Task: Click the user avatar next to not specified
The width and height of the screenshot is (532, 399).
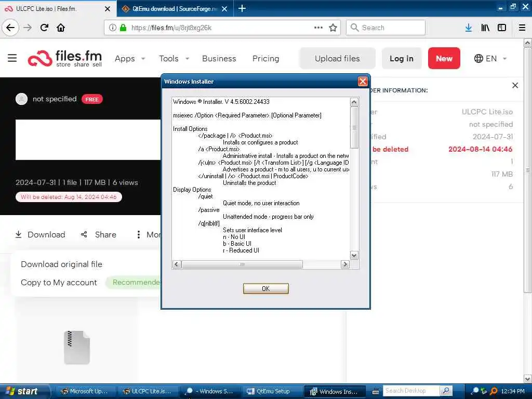Action: pyautogui.click(x=22, y=99)
